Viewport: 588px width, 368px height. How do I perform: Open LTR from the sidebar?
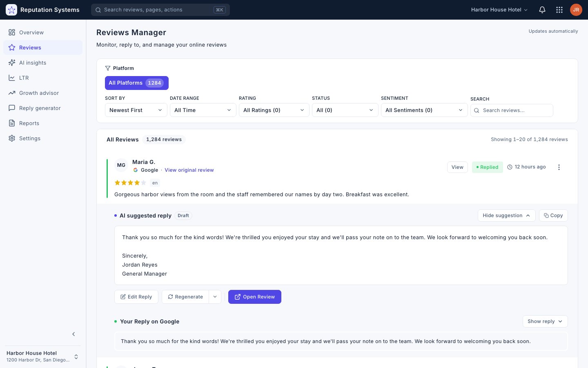tap(43, 78)
